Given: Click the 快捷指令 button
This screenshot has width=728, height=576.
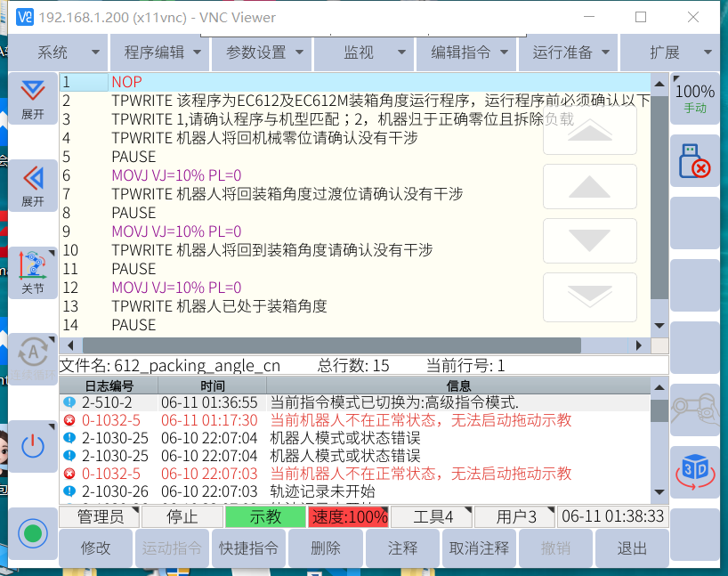Looking at the screenshot, I should click(249, 548).
